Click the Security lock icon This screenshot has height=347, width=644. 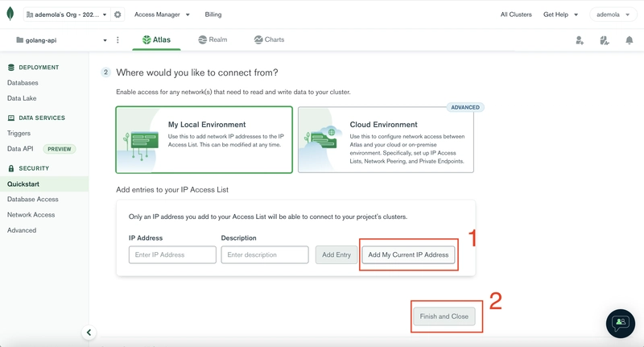pos(11,168)
